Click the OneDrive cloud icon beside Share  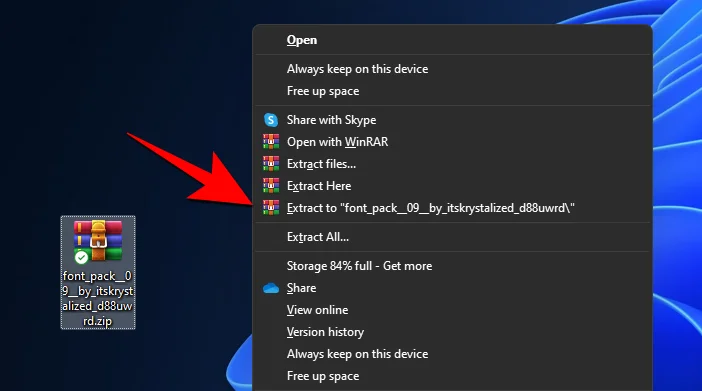pos(271,288)
